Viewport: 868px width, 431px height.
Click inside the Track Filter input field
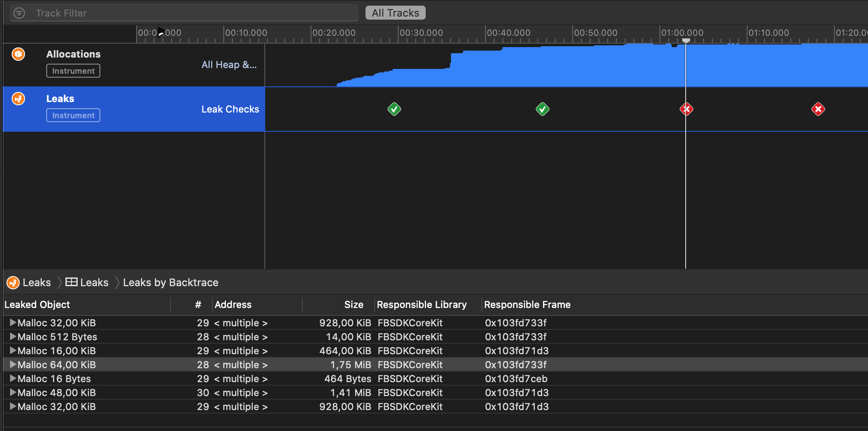pos(174,13)
